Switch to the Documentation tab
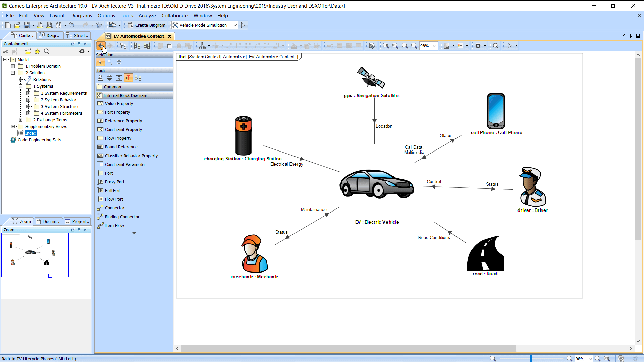The image size is (644, 362). pos(48,221)
